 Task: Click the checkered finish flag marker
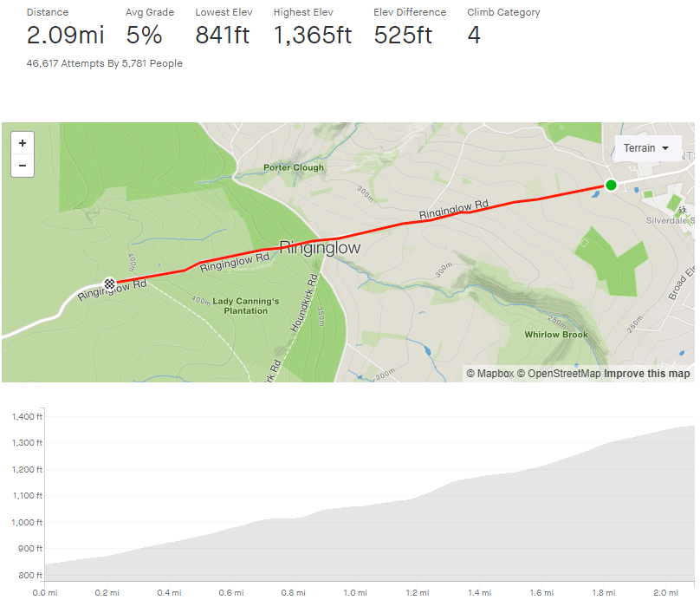[x=110, y=283]
